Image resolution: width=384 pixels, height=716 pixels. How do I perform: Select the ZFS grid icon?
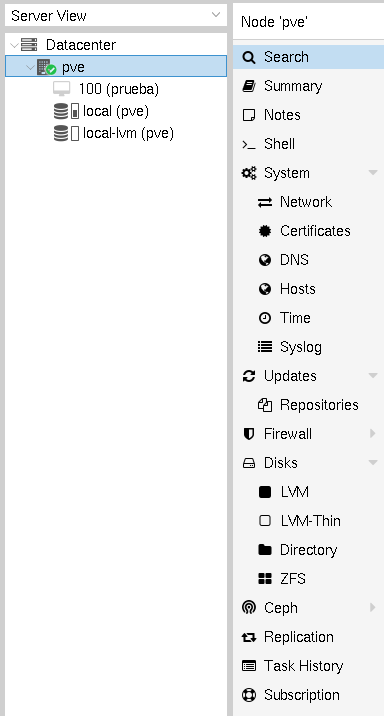click(265, 579)
